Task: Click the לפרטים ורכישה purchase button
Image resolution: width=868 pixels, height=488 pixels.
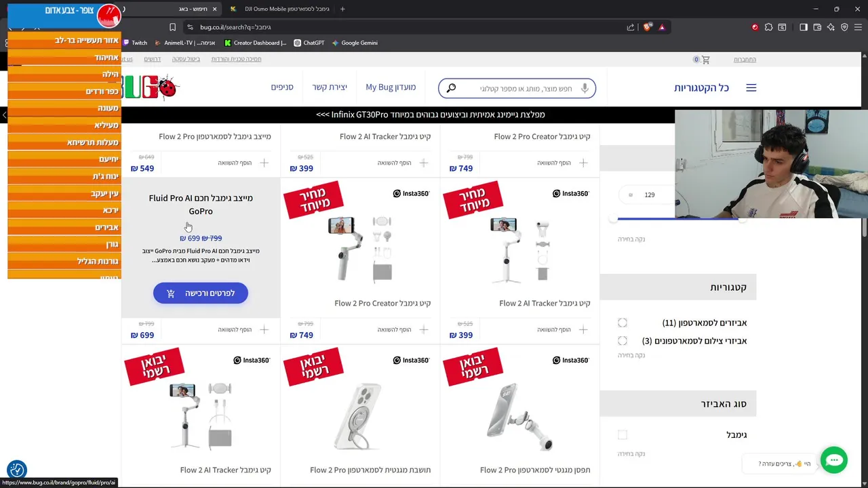Action: pyautogui.click(x=200, y=293)
